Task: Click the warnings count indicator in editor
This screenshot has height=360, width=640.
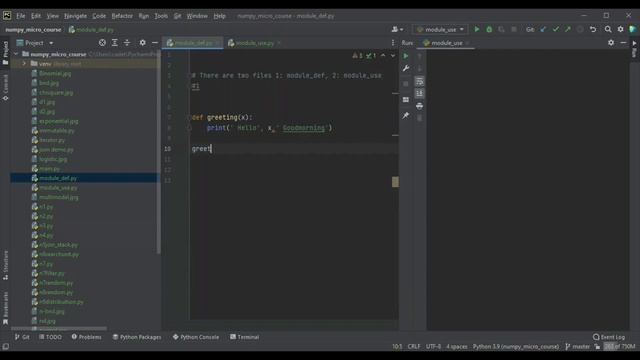Action: (358, 56)
